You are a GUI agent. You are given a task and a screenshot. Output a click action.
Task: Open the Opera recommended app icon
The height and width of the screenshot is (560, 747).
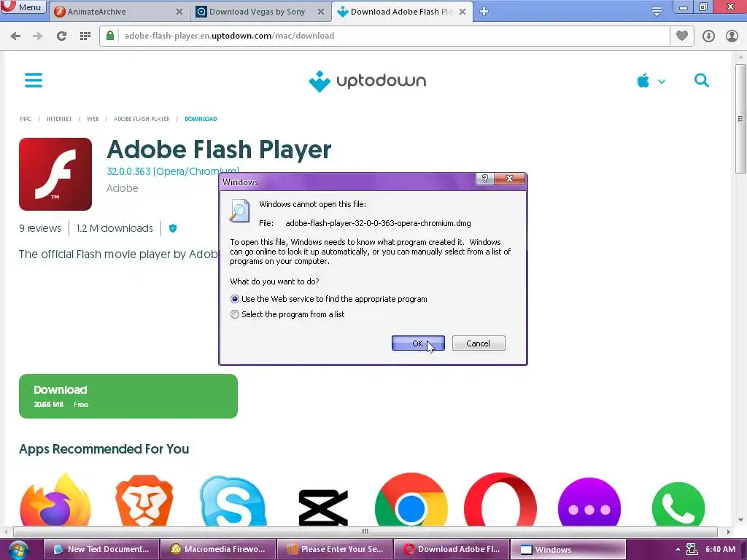coord(500,500)
